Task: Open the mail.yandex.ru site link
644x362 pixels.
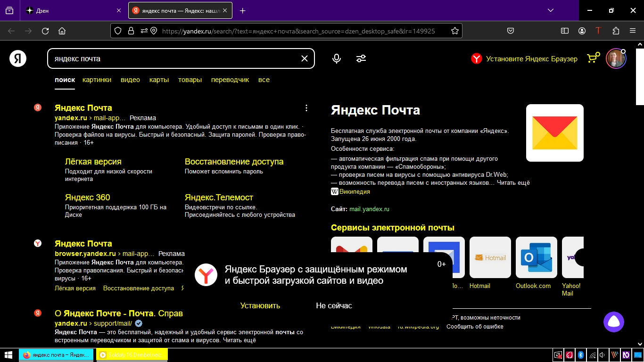Action: [369, 209]
